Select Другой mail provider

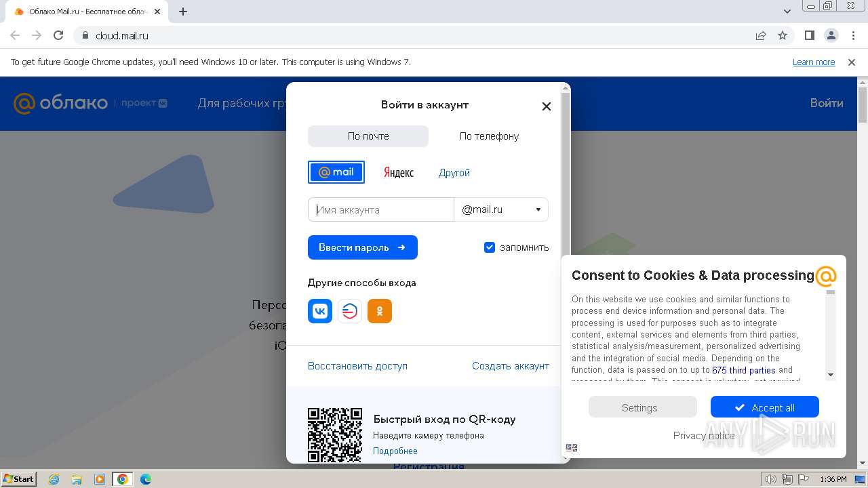454,173
